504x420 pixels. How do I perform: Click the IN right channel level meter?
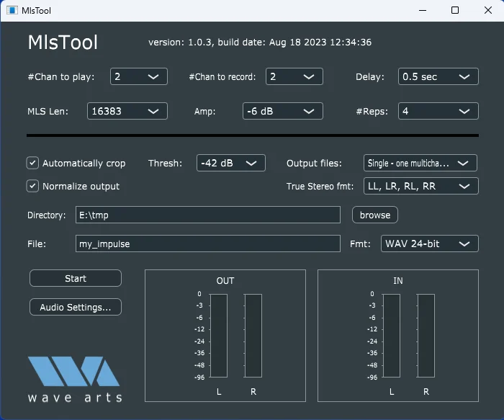[x=426, y=336]
